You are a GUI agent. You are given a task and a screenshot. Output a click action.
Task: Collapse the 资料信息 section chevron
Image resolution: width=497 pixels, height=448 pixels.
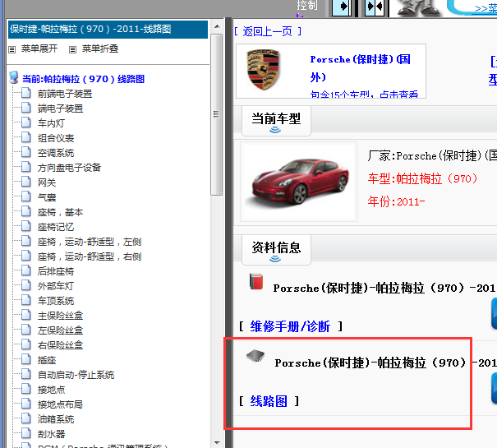(275, 259)
